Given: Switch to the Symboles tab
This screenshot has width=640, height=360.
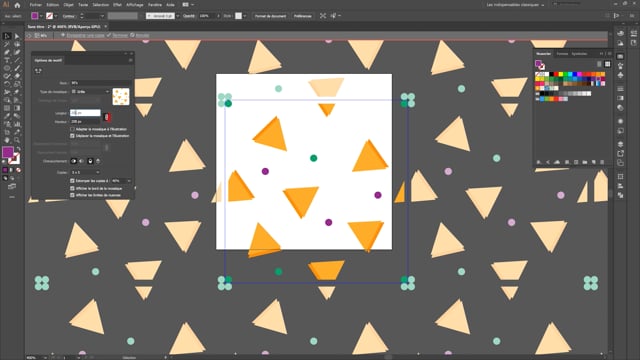Looking at the screenshot, I should (x=579, y=54).
